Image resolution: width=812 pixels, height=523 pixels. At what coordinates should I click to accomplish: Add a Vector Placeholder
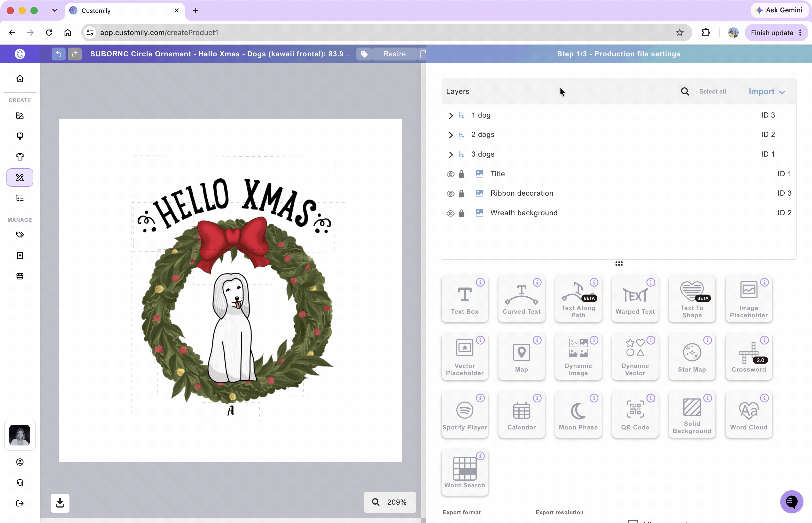(465, 357)
